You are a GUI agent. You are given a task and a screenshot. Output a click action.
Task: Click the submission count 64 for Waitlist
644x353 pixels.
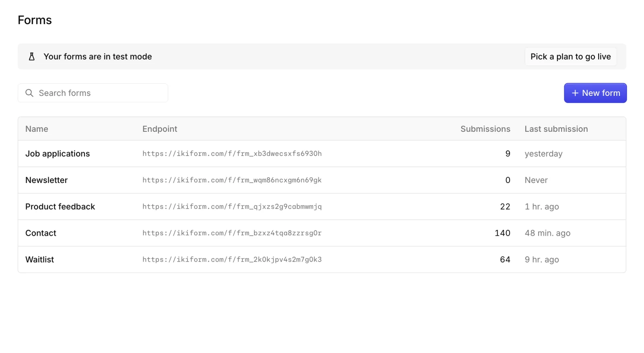point(505,260)
